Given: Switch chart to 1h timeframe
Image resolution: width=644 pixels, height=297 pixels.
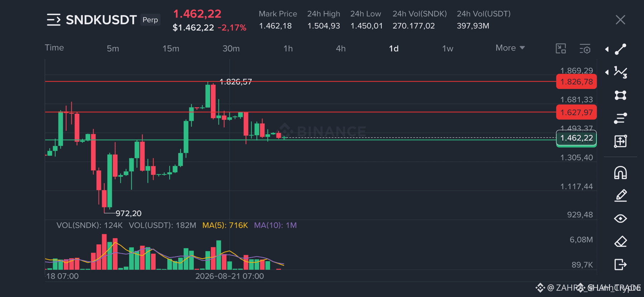Looking at the screenshot, I should (x=288, y=48).
